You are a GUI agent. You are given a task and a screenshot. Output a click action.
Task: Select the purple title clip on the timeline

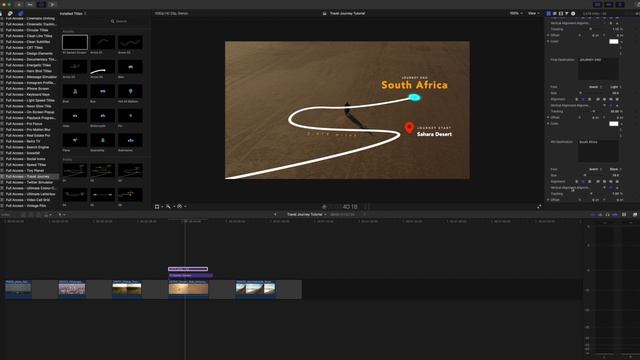point(190,276)
